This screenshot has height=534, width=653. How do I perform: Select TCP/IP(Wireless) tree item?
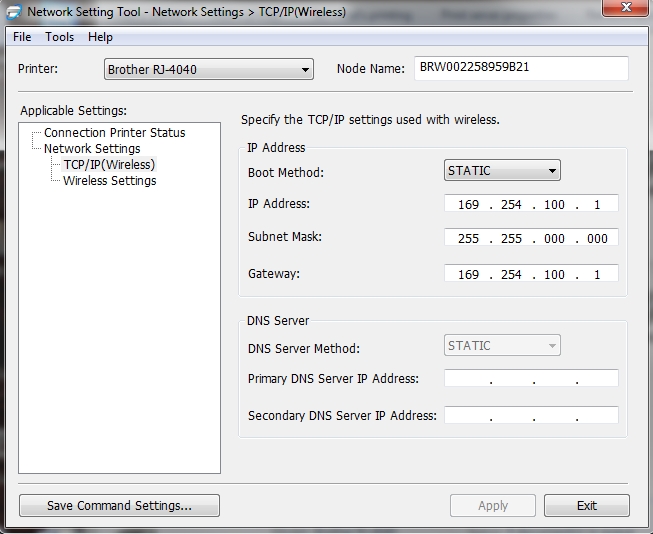click(109, 164)
